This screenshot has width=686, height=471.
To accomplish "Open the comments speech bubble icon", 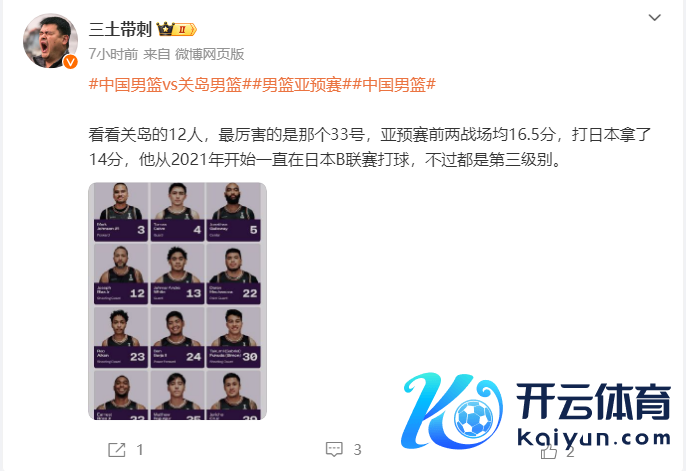I will (334, 450).
